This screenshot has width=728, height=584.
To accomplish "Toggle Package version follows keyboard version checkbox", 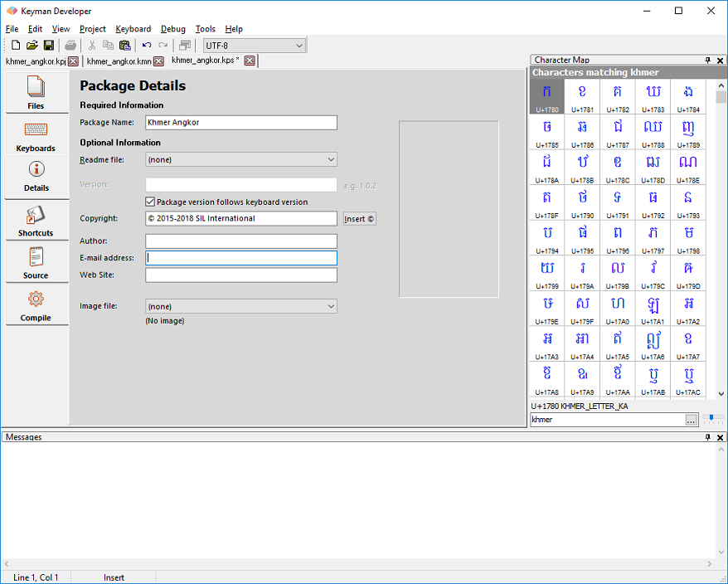I will point(150,202).
